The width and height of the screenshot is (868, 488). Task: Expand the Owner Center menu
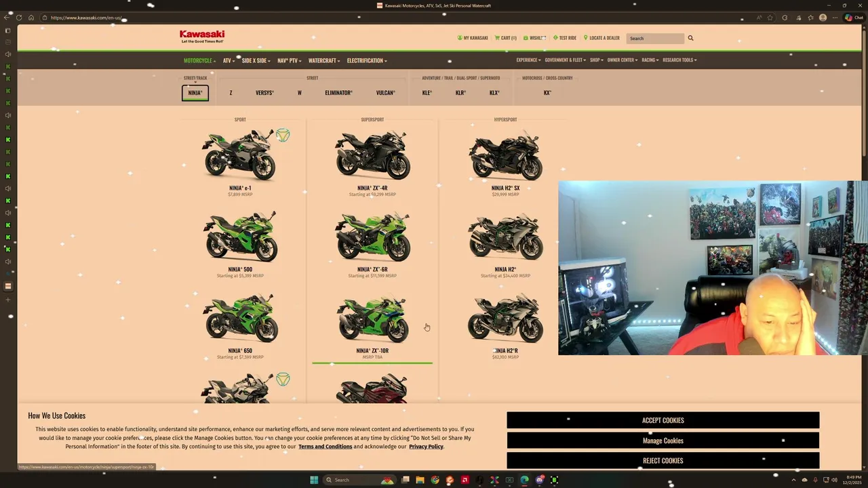pos(623,60)
